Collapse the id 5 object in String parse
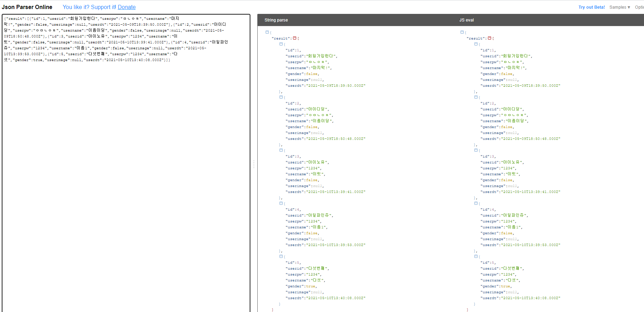The width and height of the screenshot is (644, 312). [x=281, y=256]
